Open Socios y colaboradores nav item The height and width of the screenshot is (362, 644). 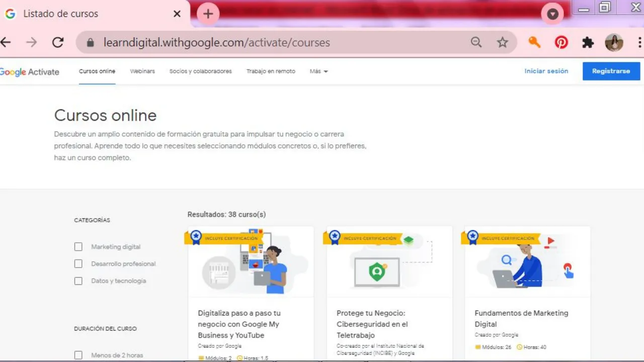200,71
